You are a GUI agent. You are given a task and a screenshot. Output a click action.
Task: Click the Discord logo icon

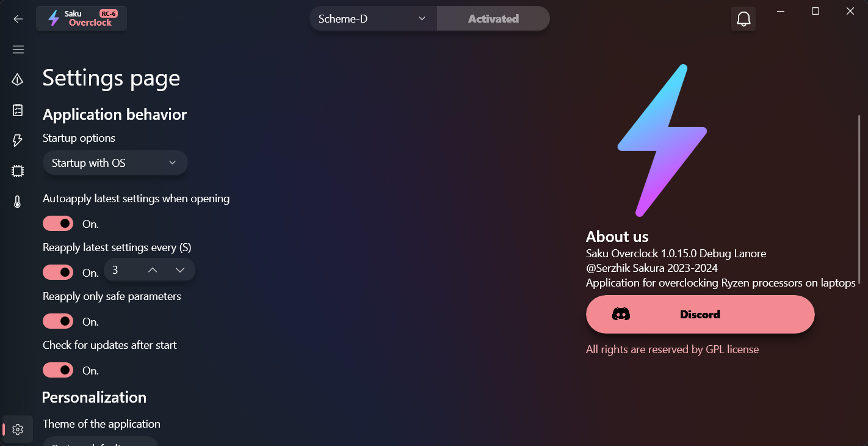point(621,315)
